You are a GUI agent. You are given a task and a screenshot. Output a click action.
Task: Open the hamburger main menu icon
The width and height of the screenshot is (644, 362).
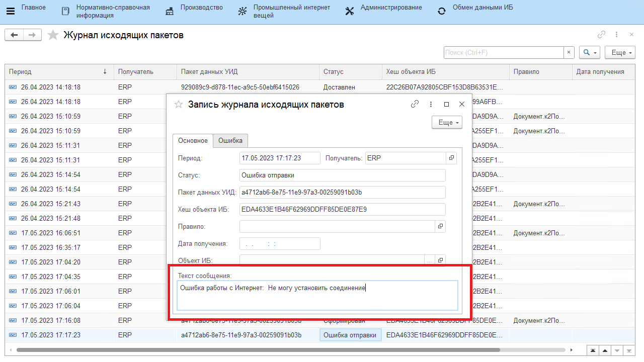[11, 11]
